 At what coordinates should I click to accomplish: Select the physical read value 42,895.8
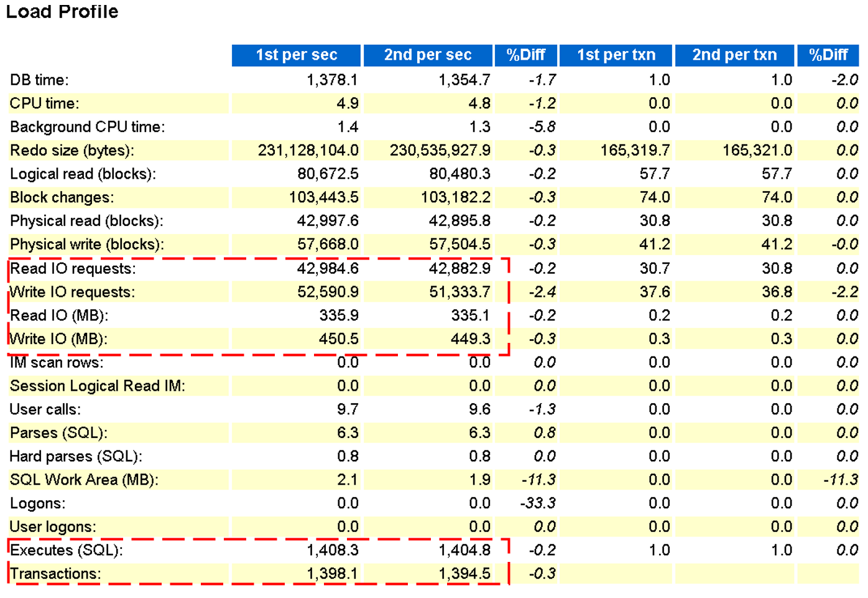pos(459,221)
